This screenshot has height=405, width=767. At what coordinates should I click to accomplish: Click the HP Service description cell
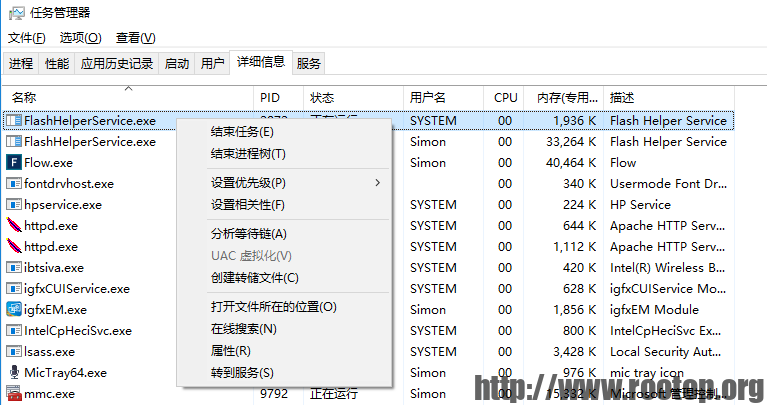click(640, 204)
